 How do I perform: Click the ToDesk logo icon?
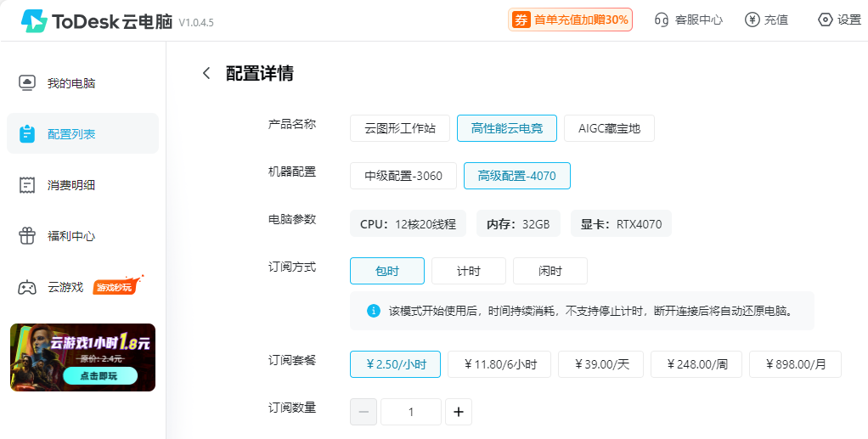tap(34, 20)
